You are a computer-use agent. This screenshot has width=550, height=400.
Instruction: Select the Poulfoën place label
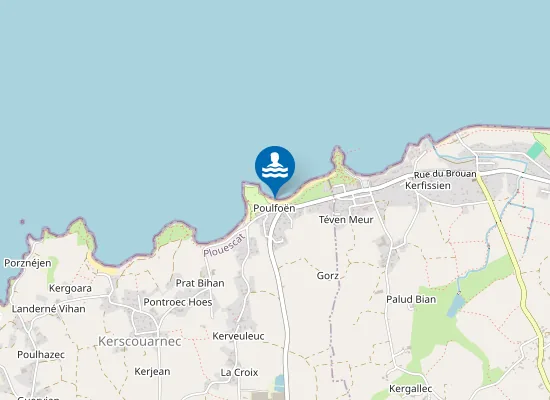(x=274, y=208)
